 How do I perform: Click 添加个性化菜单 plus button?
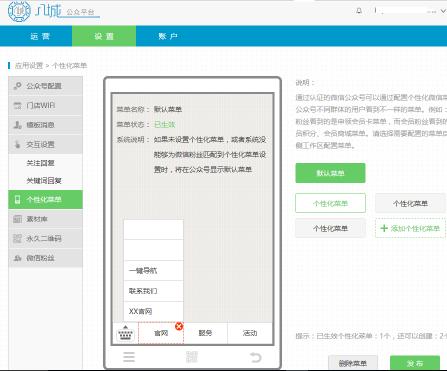(410, 228)
